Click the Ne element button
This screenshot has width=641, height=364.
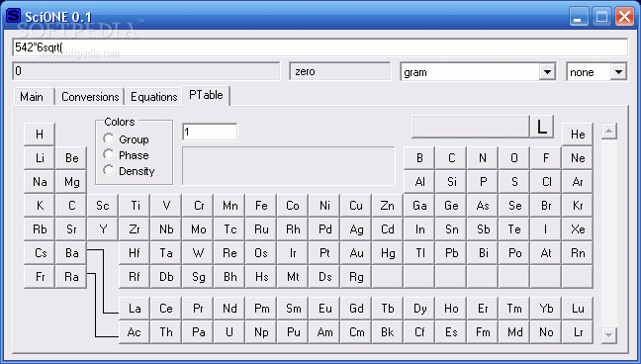[x=578, y=158]
